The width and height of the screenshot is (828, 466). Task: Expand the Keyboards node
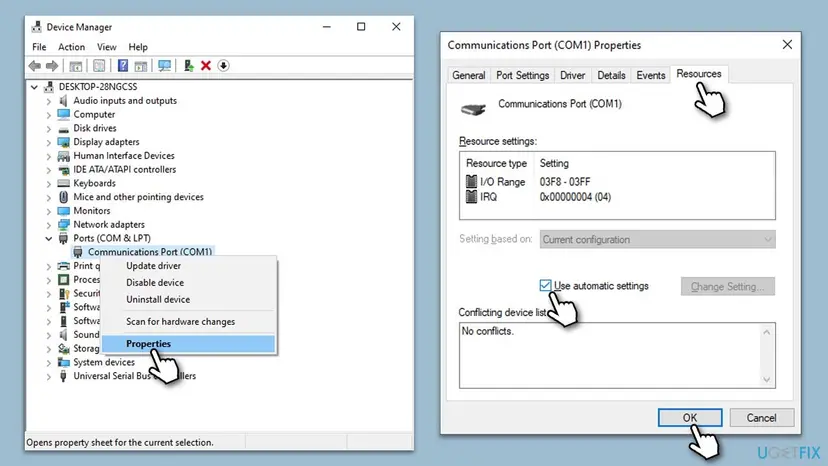[49, 183]
